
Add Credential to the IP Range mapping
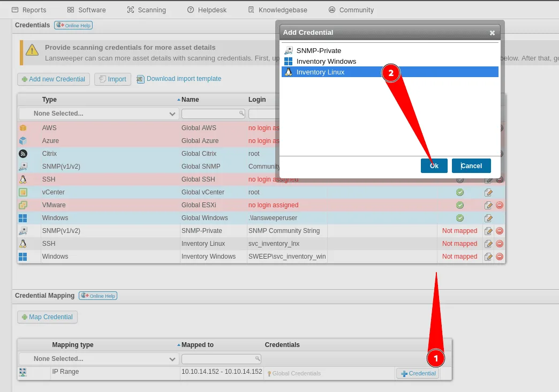click(x=418, y=373)
